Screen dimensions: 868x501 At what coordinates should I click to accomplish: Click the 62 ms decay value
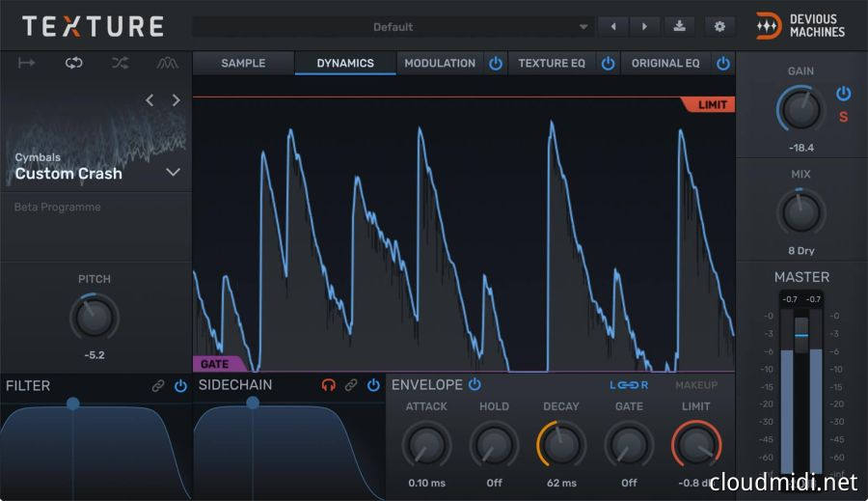561,483
